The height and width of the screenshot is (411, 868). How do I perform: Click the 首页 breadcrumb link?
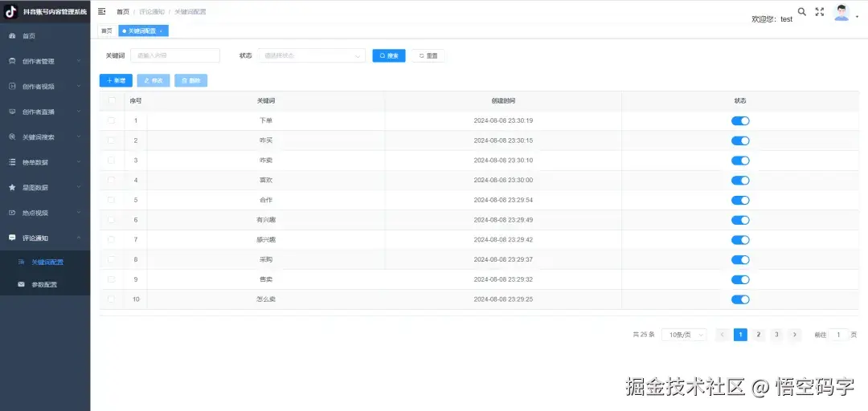123,11
